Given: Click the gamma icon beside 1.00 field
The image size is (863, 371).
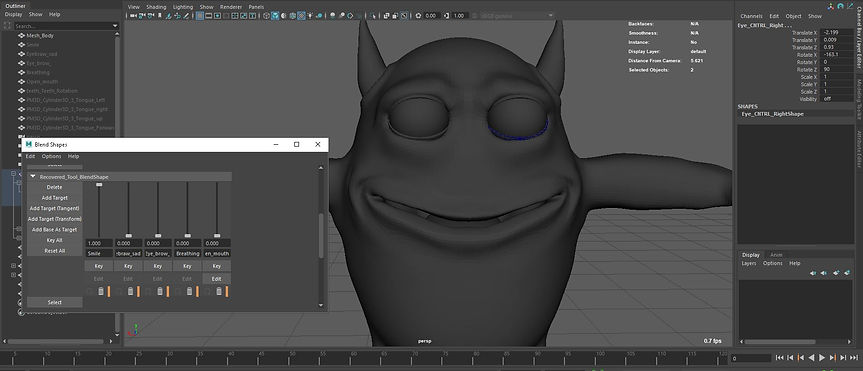Looking at the screenshot, I should pyautogui.click(x=445, y=15).
